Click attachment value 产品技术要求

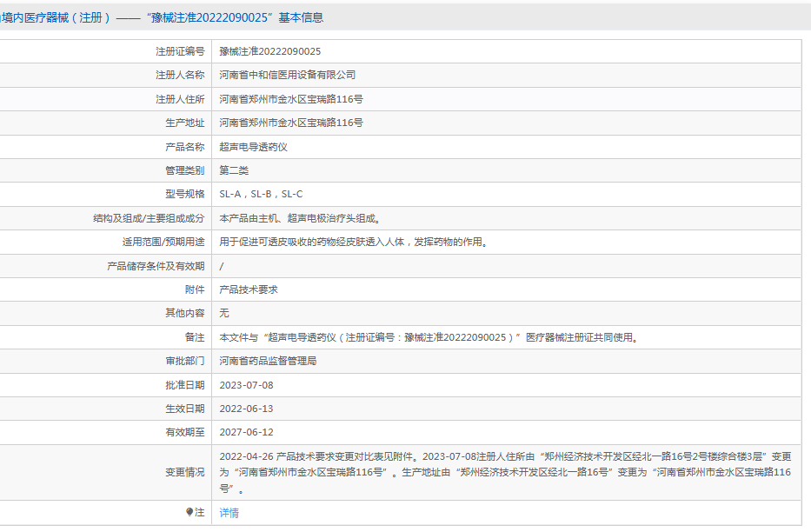point(249,289)
